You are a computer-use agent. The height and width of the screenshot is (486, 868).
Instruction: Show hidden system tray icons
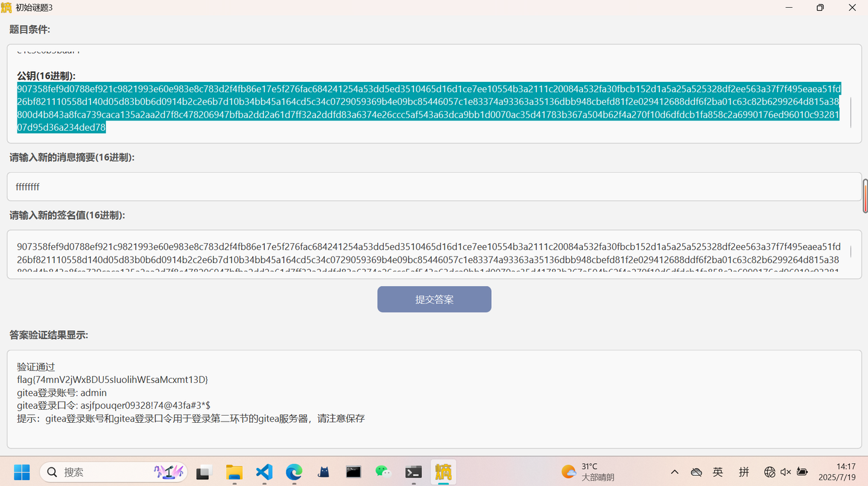[x=675, y=472]
